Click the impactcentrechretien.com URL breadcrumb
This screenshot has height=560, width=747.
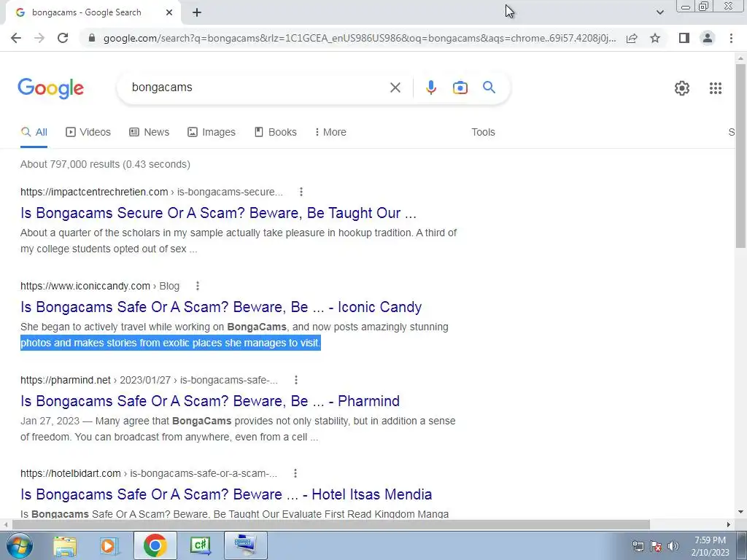(152, 192)
